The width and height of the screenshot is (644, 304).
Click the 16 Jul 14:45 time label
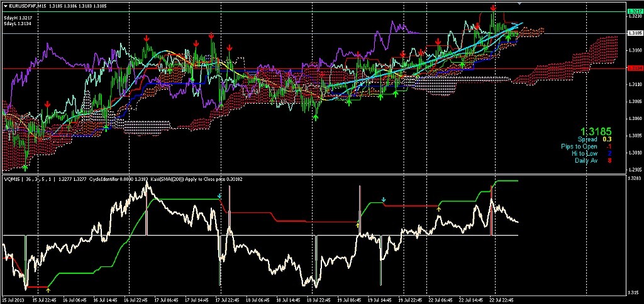[x=106, y=300]
